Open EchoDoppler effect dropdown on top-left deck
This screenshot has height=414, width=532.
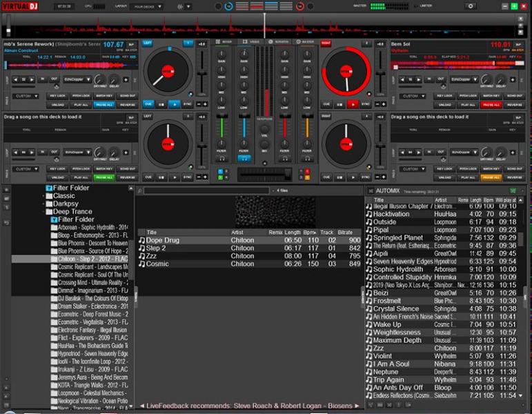[77, 79]
